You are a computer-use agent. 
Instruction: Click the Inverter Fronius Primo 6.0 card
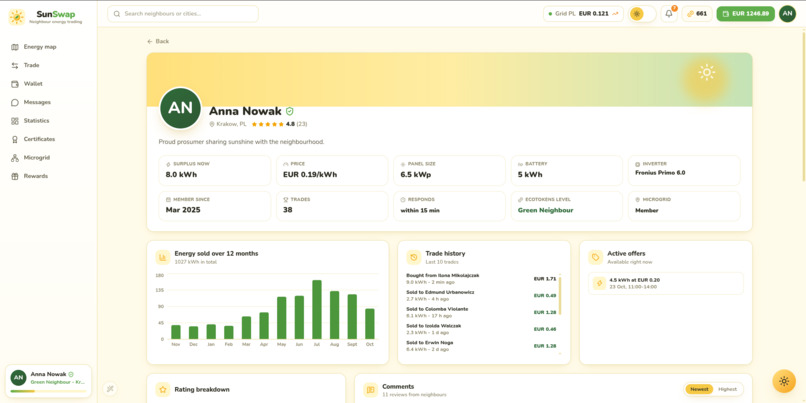point(684,171)
